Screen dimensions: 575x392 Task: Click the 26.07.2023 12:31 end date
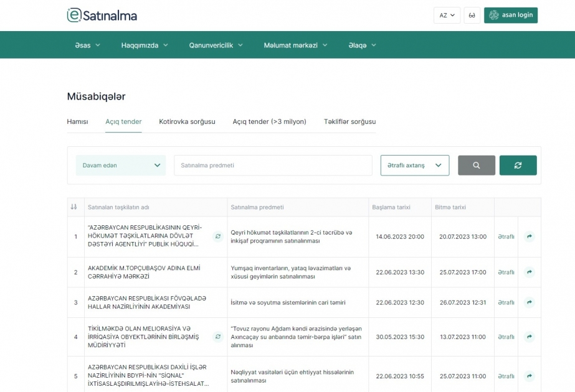(x=463, y=302)
